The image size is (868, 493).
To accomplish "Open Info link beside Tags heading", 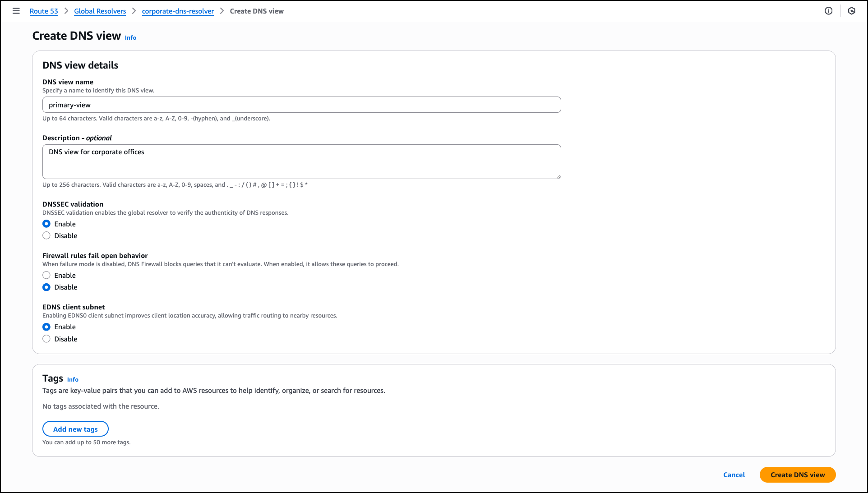I will (73, 380).
